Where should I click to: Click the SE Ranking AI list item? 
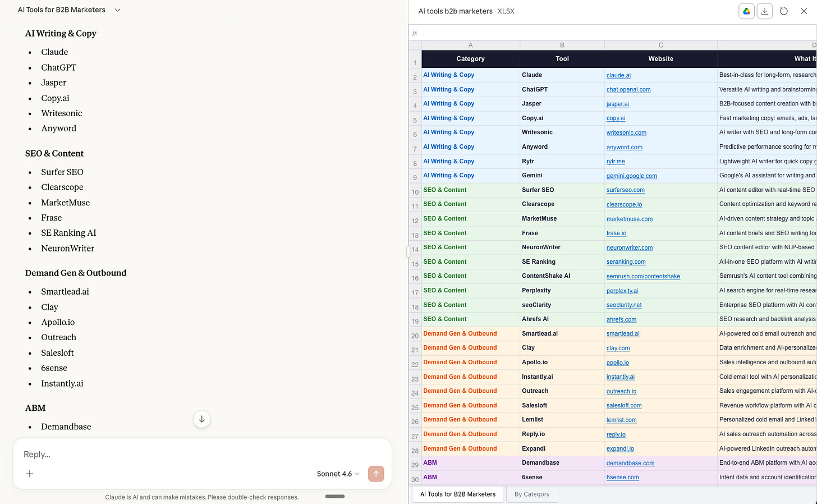[68, 233]
